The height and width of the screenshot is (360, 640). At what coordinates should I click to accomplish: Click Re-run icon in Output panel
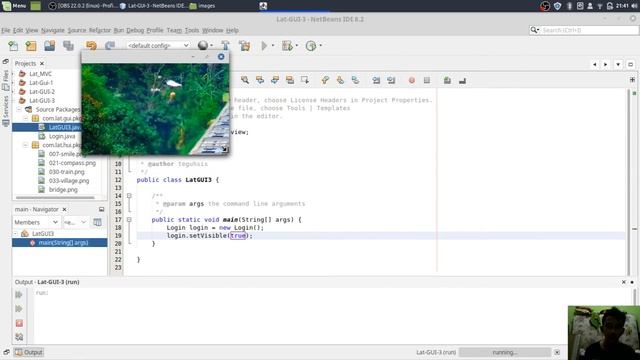pos(19,294)
